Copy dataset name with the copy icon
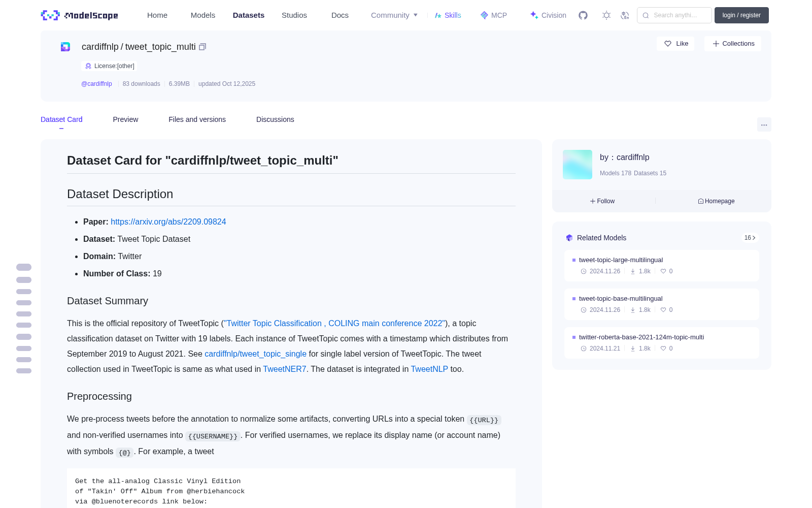This screenshot has height=508, width=812. click(202, 47)
